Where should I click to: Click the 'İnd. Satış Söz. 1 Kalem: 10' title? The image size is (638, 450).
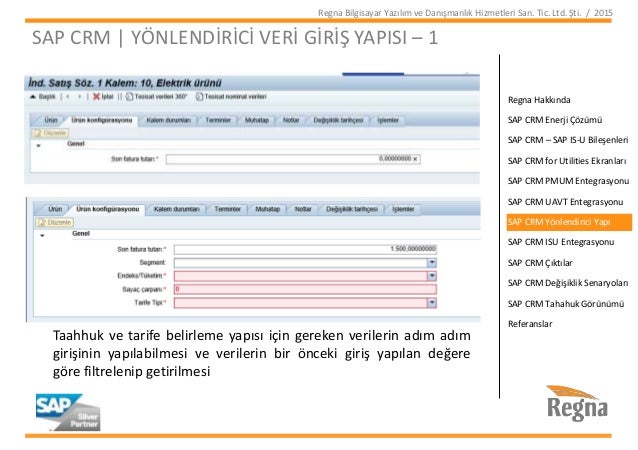point(125,83)
